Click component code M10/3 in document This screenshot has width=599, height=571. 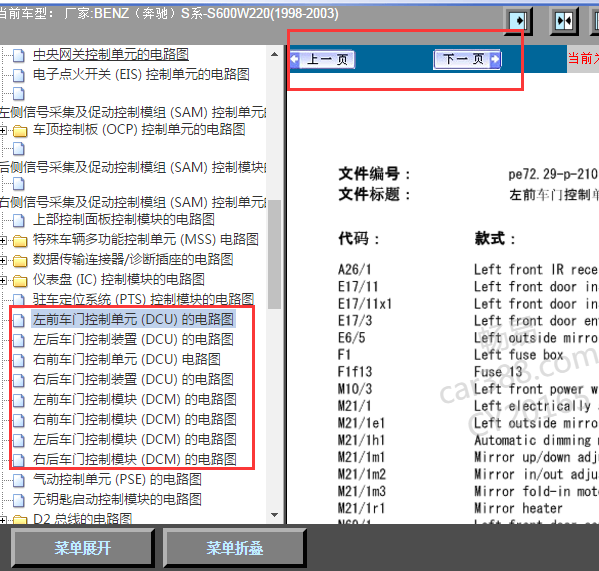click(355, 389)
